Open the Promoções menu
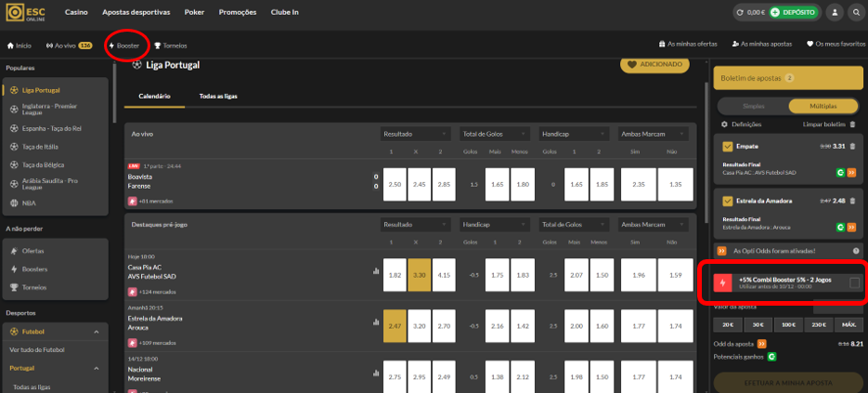Viewport: 868px width, 393px height. (238, 12)
